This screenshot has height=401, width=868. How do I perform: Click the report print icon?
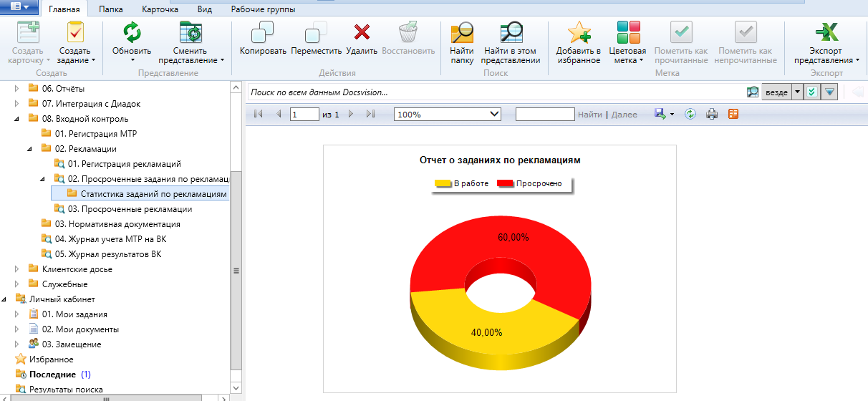point(712,114)
